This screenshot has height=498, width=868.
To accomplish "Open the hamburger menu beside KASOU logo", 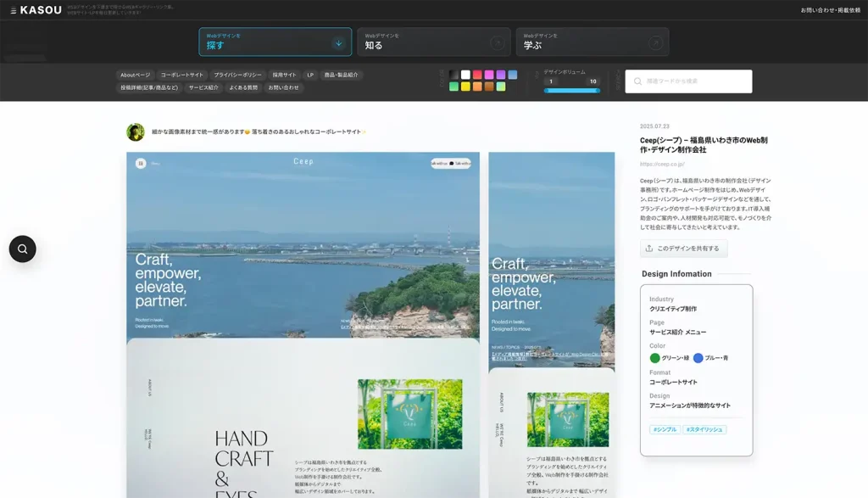I will click(x=13, y=10).
